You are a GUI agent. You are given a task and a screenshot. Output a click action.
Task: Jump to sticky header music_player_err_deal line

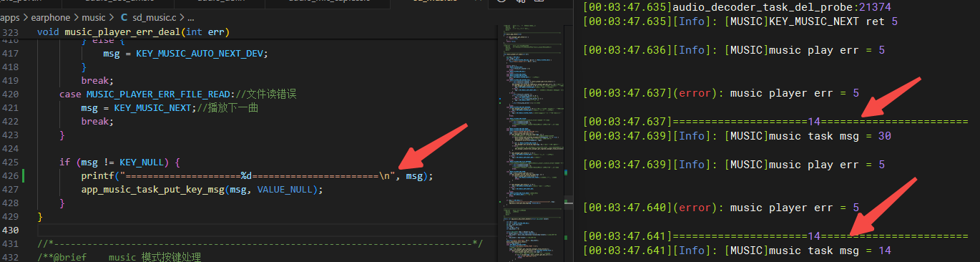tap(134, 33)
